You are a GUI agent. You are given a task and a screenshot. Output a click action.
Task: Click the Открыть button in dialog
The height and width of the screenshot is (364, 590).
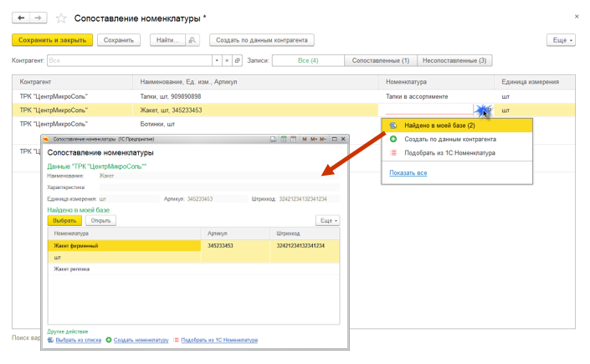click(100, 221)
